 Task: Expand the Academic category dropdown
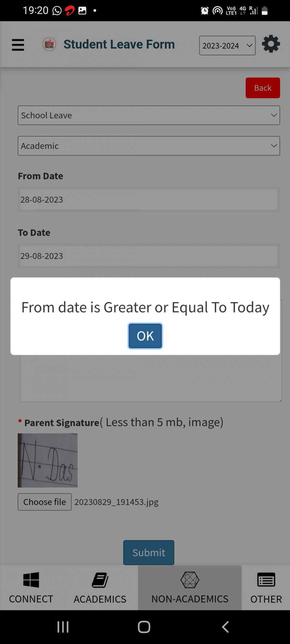[149, 146]
